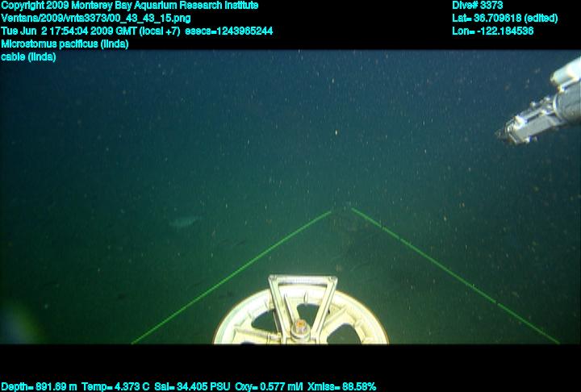Click the Xmiss= 88.58% reading
This screenshot has height=392, width=581.
[x=342, y=387]
